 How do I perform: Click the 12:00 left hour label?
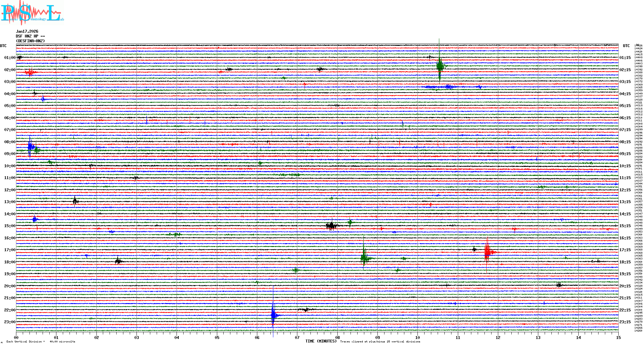pos(10,190)
